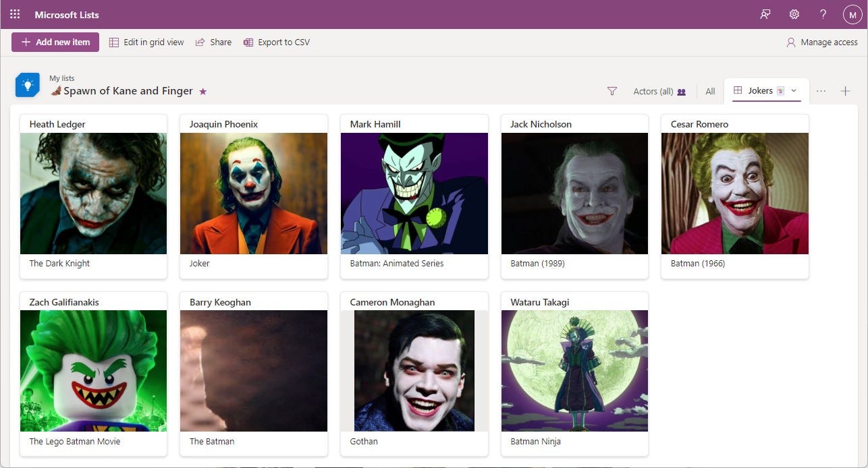This screenshot has width=868, height=468.
Task: Click the Cameron Monaghan name text
Action: tap(392, 302)
